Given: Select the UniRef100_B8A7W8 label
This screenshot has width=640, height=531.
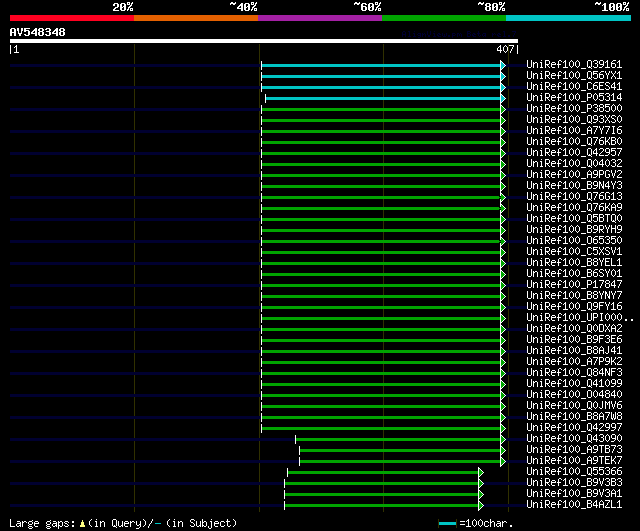Looking at the screenshot, I should coord(574,417).
